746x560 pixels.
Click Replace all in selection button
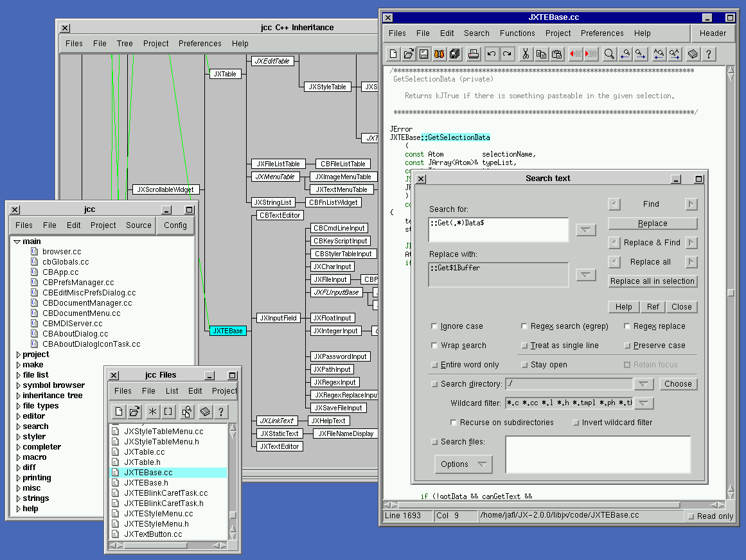coord(652,281)
